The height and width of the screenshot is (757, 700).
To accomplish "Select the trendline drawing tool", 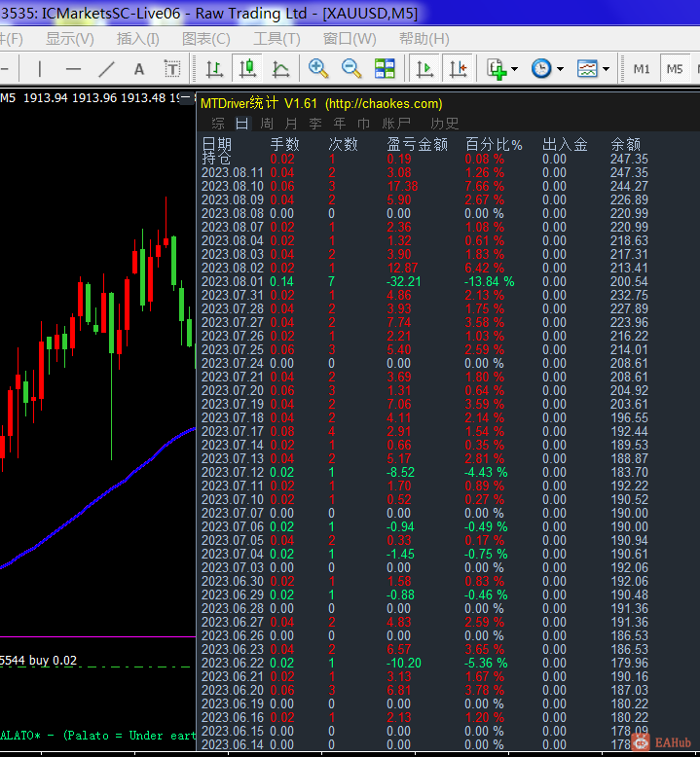I will click(x=106, y=69).
